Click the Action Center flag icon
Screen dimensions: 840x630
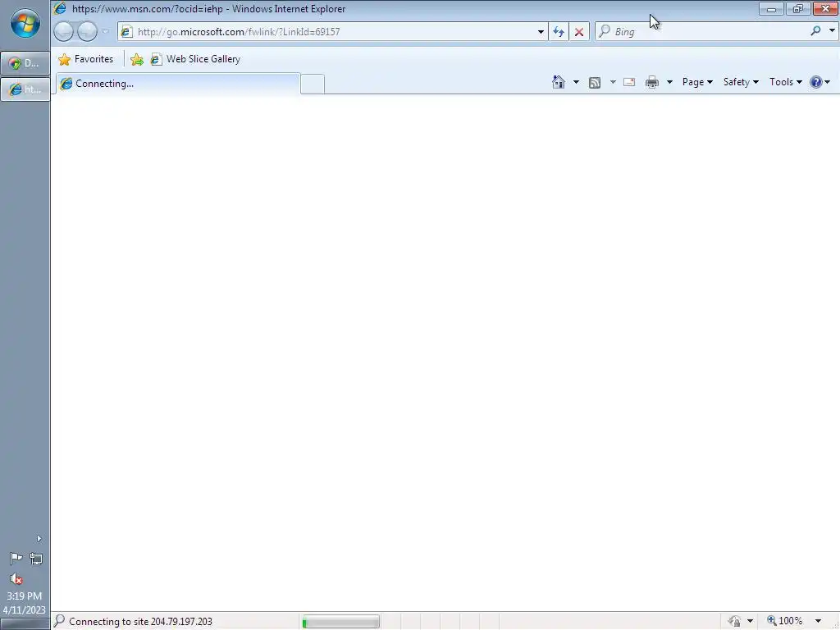(16, 559)
